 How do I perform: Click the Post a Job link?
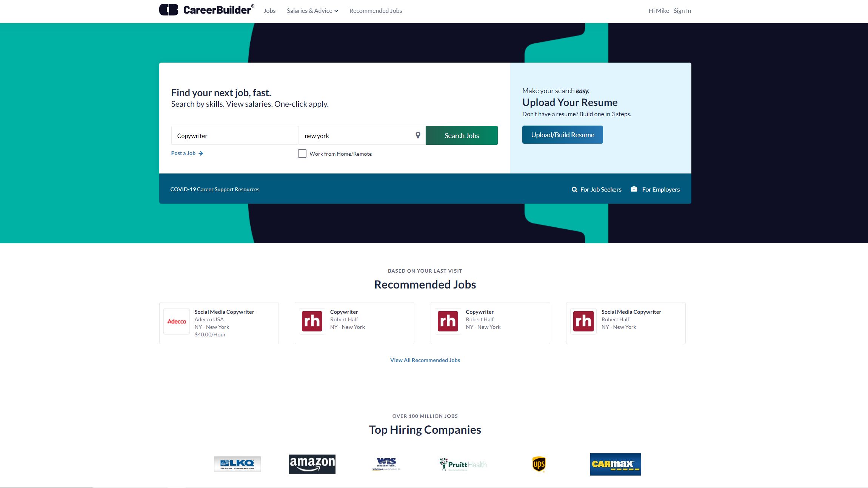click(186, 153)
